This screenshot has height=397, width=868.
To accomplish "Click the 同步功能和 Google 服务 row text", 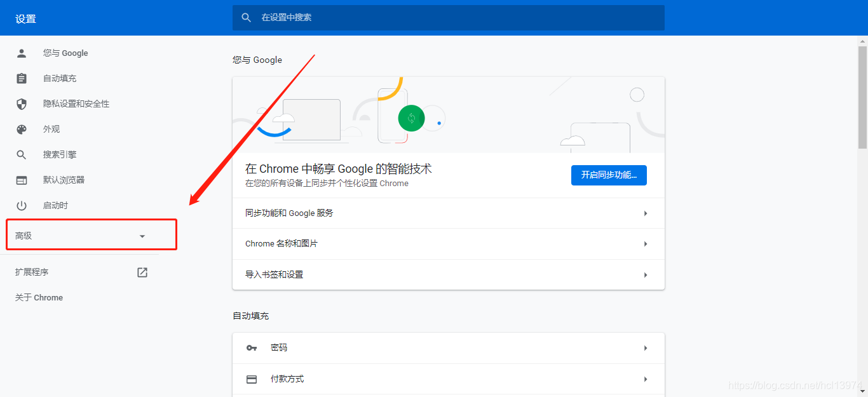I will coord(289,213).
